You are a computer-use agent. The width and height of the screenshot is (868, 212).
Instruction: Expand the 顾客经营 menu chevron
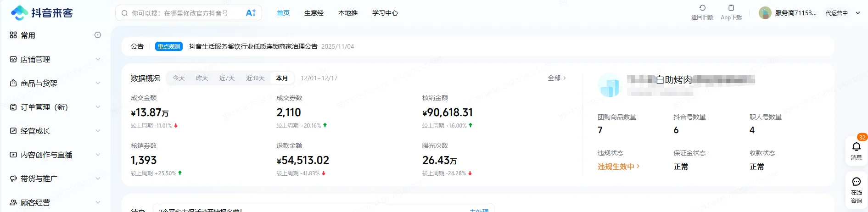(98, 202)
